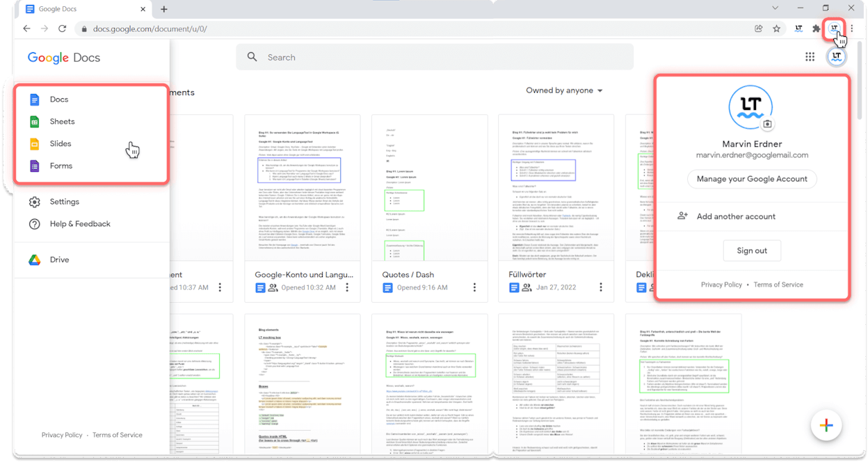Open the tab search chevron in title bar
The height and width of the screenshot is (462, 868).
pyautogui.click(x=775, y=8)
